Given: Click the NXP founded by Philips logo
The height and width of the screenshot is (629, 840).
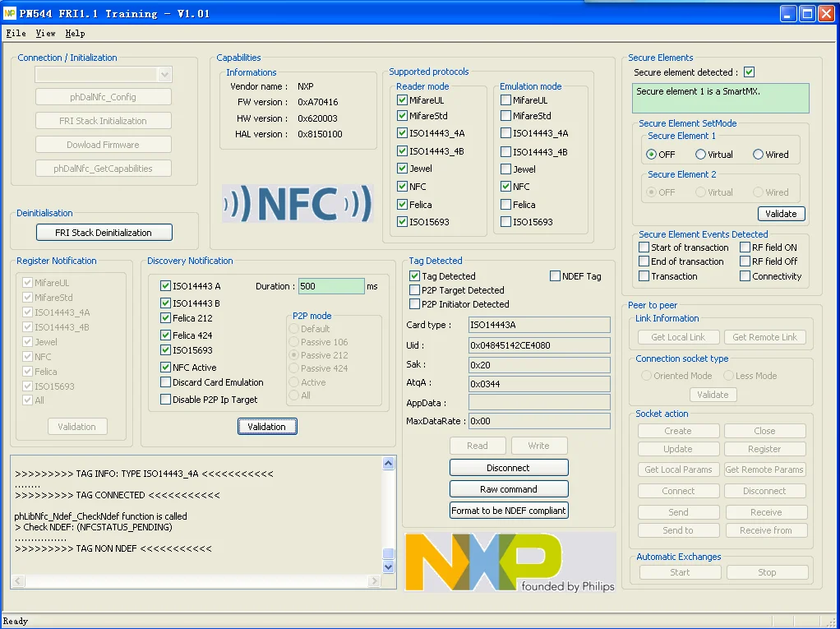Looking at the screenshot, I should tap(510, 562).
